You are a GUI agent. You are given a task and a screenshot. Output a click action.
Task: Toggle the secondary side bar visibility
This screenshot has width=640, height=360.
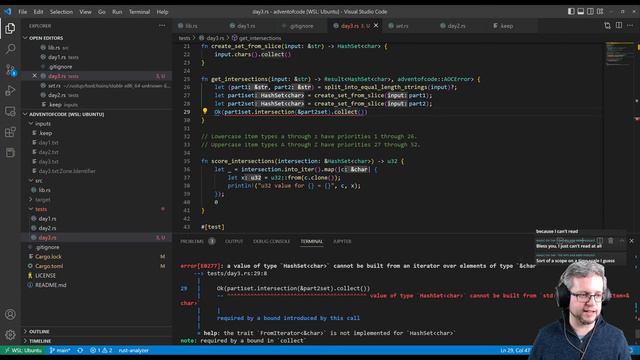pyautogui.click(x=590, y=11)
